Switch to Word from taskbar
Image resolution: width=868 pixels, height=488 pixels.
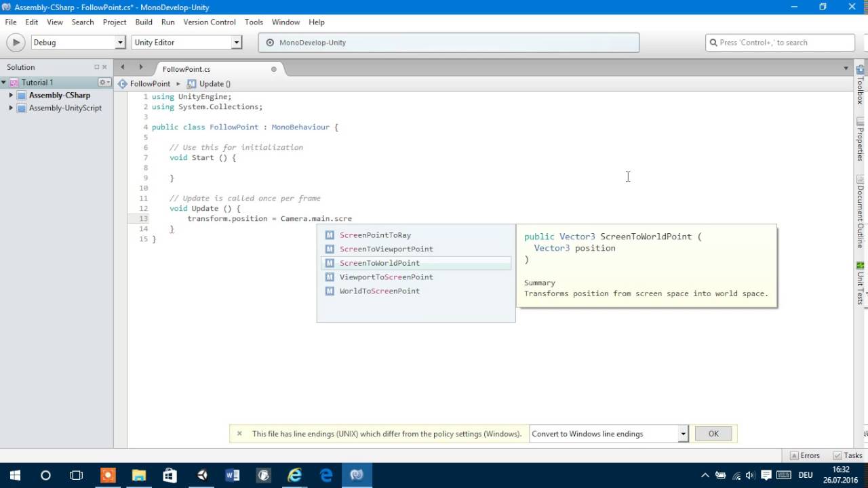232,475
